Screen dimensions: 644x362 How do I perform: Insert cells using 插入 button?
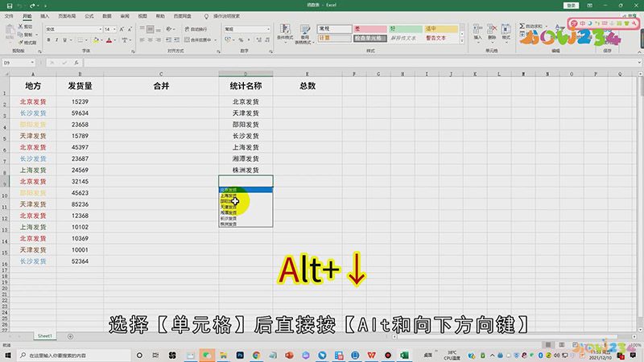[x=477, y=33]
